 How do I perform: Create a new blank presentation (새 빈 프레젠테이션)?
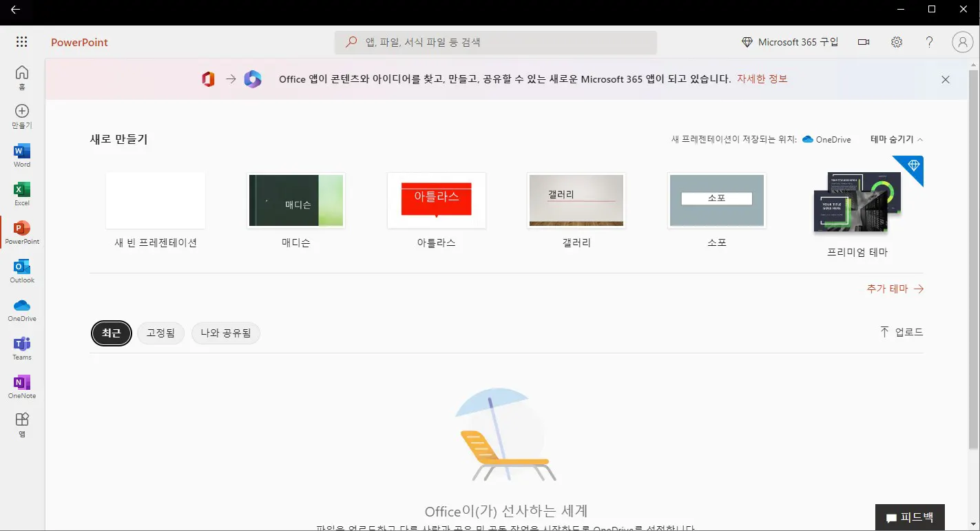[x=156, y=200]
